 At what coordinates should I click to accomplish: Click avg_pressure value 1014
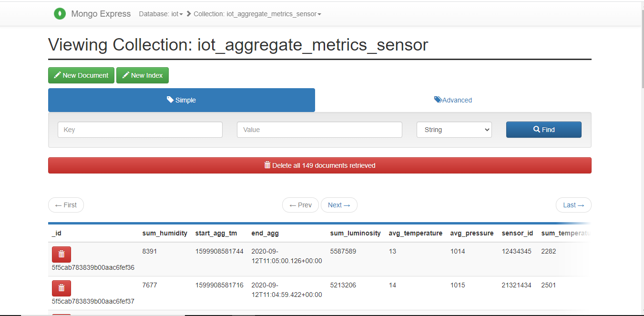coord(458,251)
